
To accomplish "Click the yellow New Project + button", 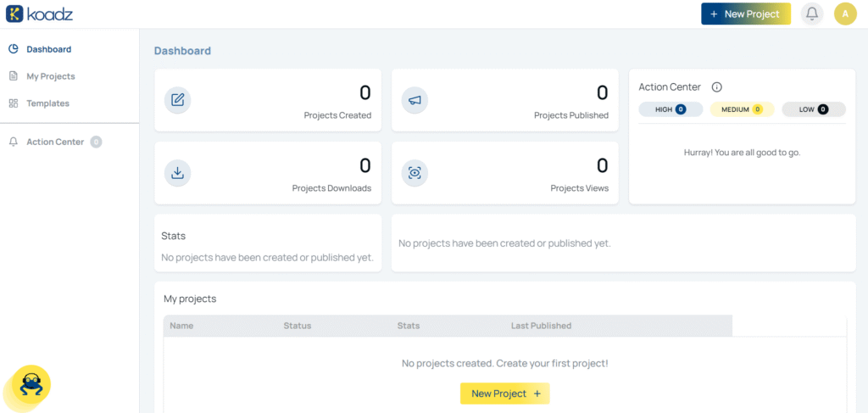I will [505, 393].
